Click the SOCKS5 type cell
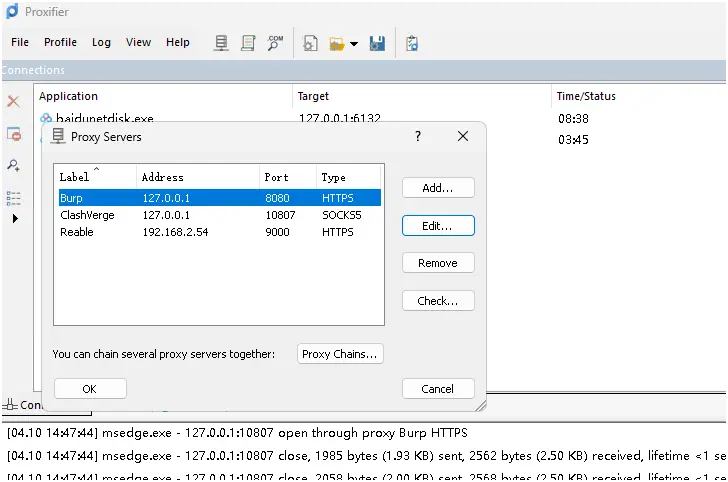Screen dimensions: 728x482 click(x=342, y=215)
